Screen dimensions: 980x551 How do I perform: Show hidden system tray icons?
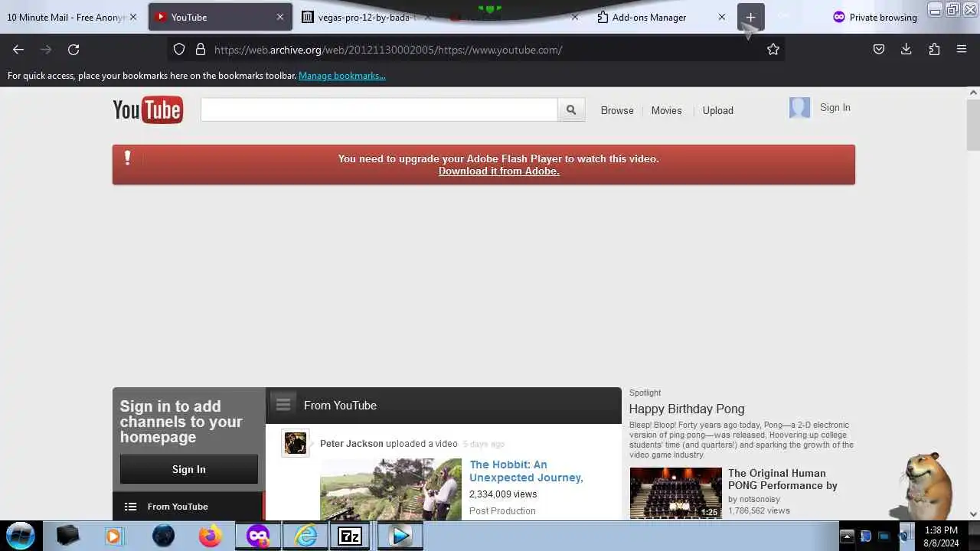(847, 536)
